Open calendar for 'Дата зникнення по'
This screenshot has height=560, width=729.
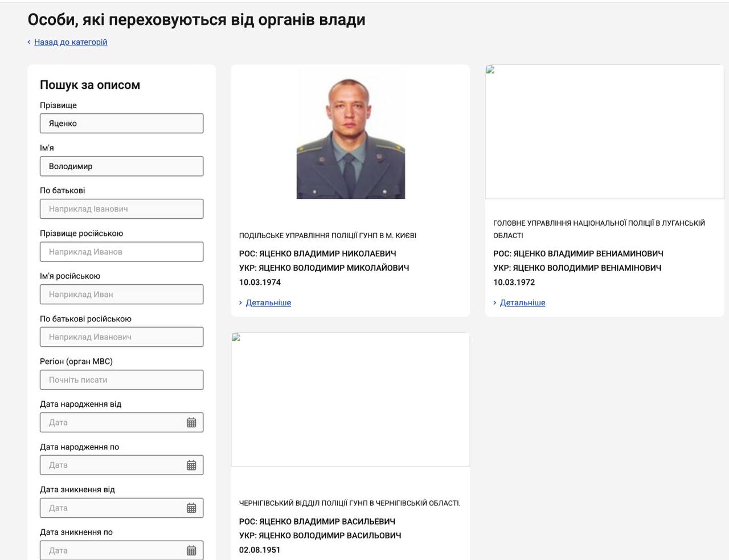[191, 551]
